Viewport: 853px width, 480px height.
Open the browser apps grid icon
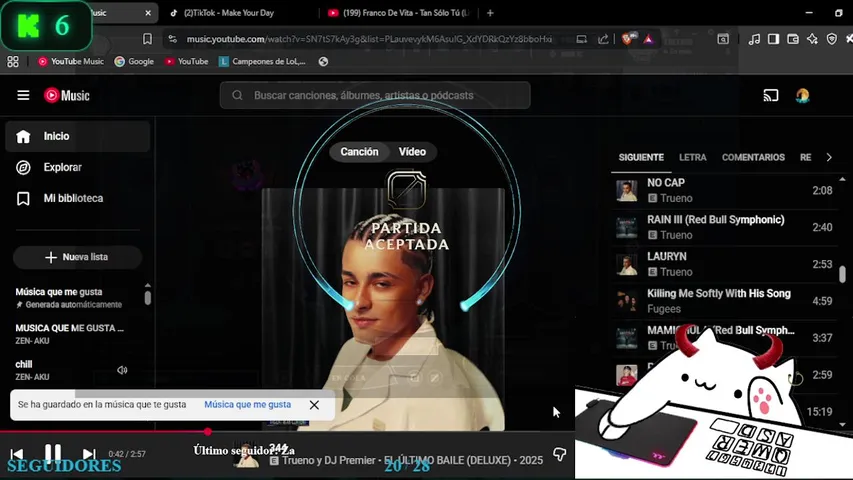point(13,61)
